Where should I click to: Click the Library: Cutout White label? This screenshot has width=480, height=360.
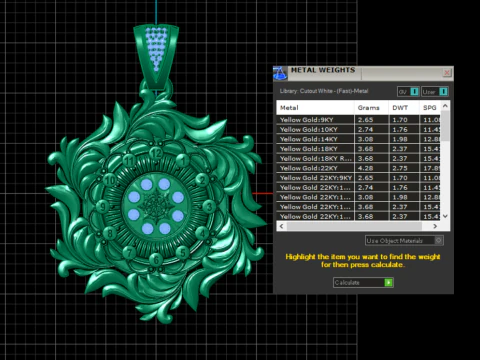324,91
